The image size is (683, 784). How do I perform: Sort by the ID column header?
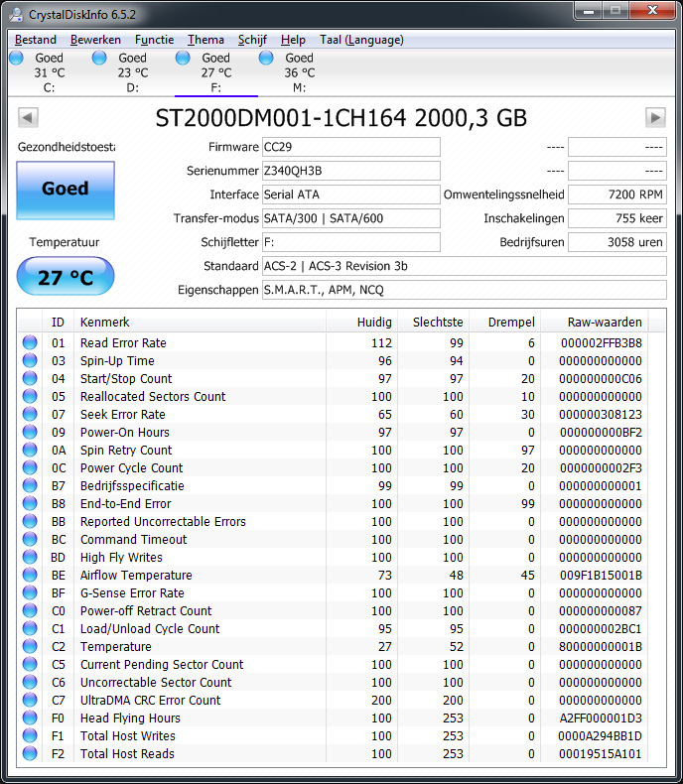(x=58, y=322)
